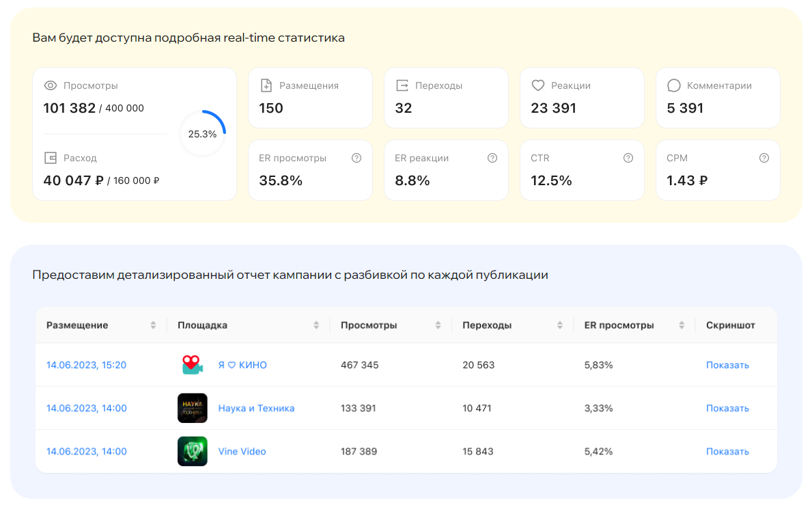The width and height of the screenshot is (812, 505).
Task: Open the 14.06.2023, 14:00 placement for Наука и Техника
Action: point(87,408)
